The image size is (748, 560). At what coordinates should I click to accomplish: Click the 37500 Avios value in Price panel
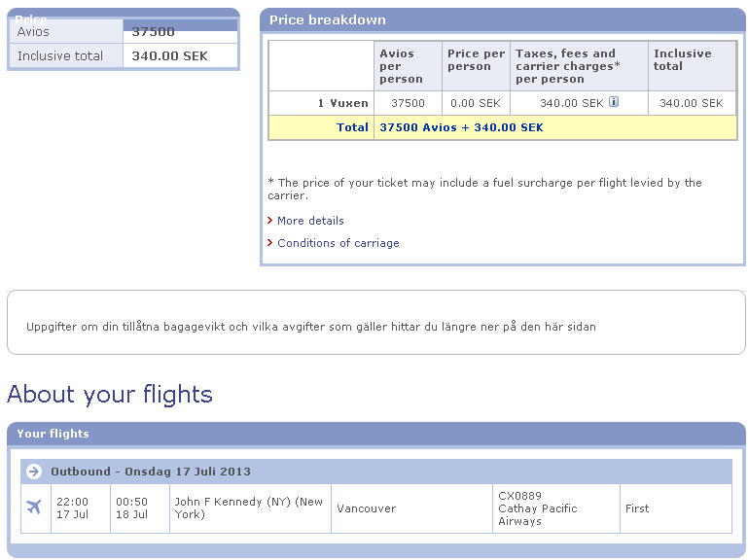(x=154, y=32)
